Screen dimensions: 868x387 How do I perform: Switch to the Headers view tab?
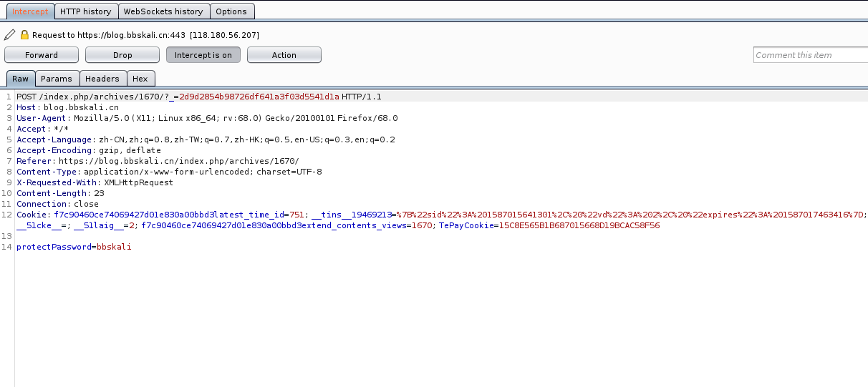[x=102, y=79]
